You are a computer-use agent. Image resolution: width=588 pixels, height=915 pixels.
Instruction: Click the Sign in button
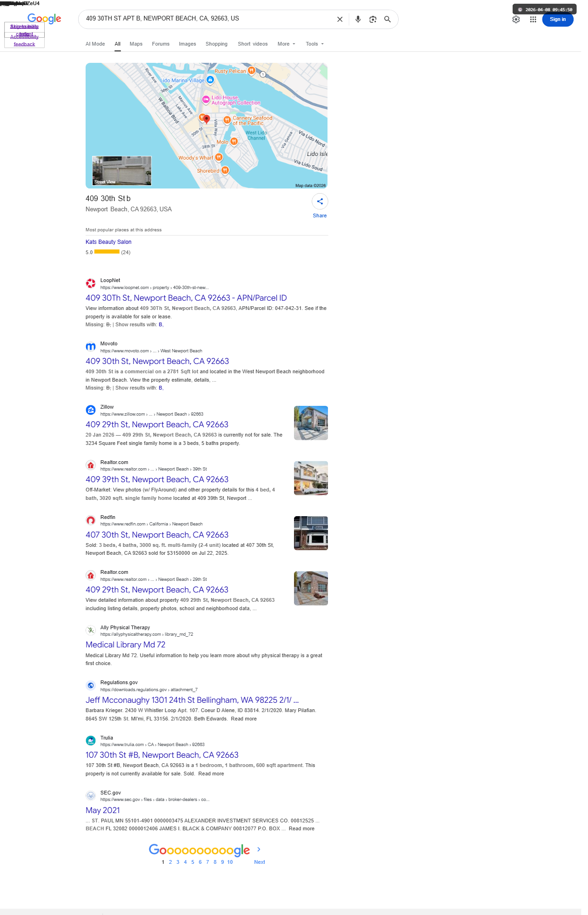(558, 20)
